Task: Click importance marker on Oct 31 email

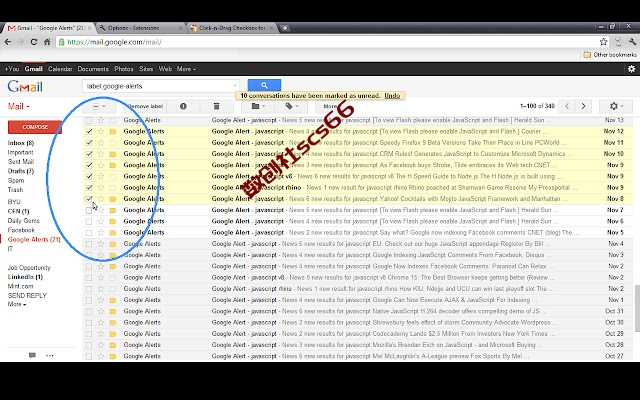Action: pos(113,311)
